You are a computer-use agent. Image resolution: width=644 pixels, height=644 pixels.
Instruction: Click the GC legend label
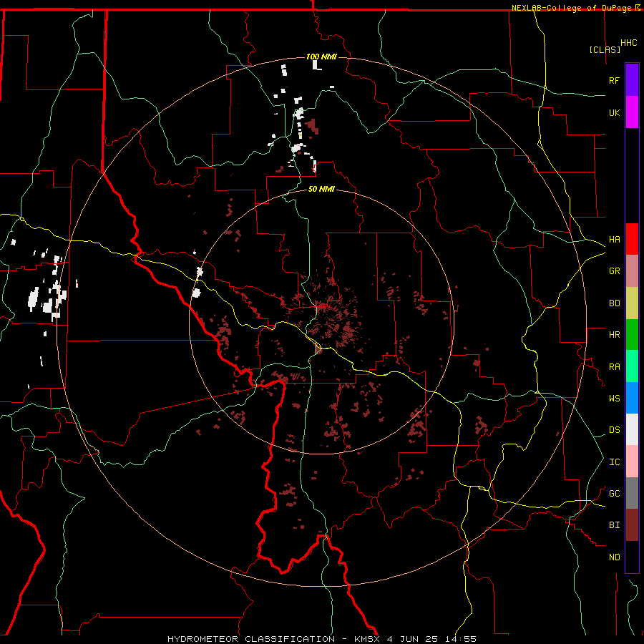pos(614,493)
